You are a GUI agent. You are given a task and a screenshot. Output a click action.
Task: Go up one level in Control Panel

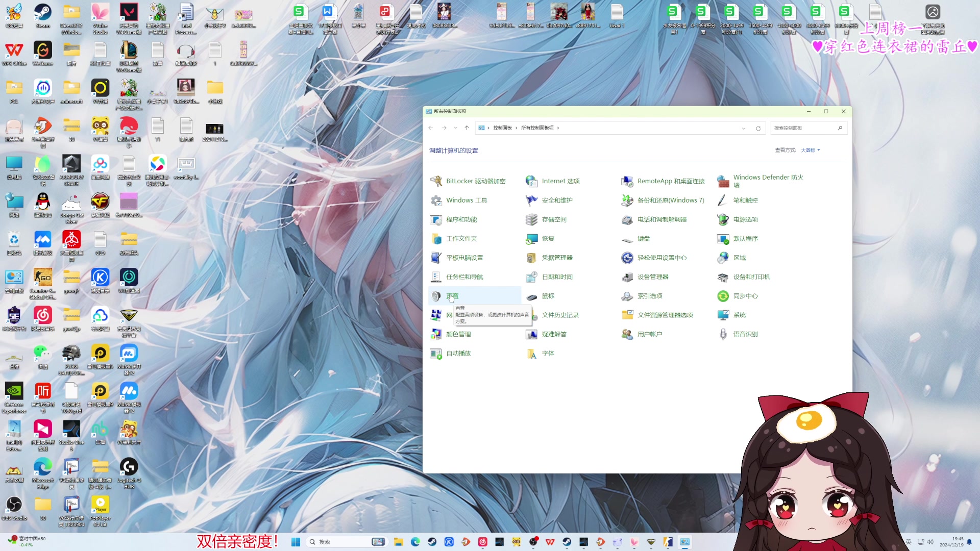[x=467, y=128]
